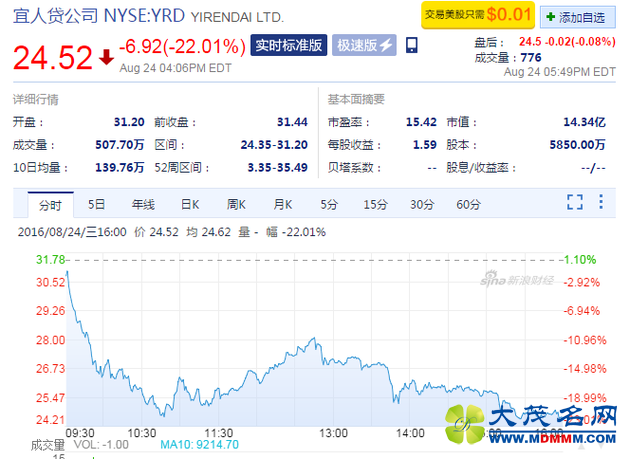Screen dimensions: 630x459
Task: Click market cap value 14.34亿
Action: click(584, 122)
